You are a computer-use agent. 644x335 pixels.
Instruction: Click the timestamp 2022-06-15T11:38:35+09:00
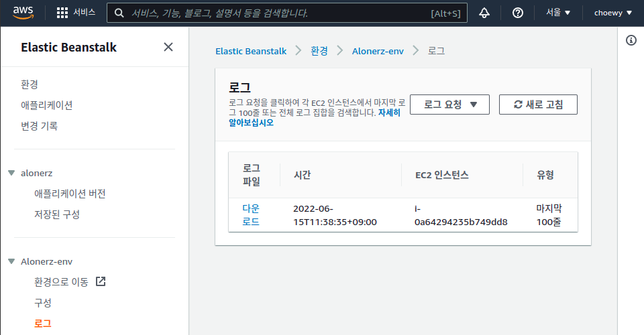click(x=335, y=215)
